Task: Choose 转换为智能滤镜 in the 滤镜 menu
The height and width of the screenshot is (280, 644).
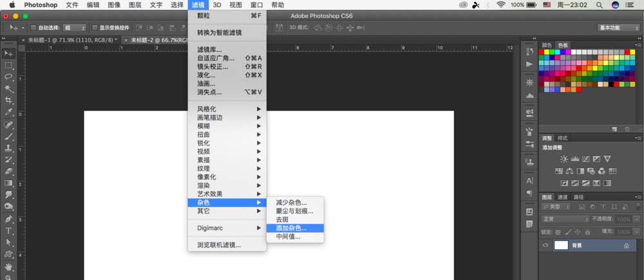Action: [227, 32]
